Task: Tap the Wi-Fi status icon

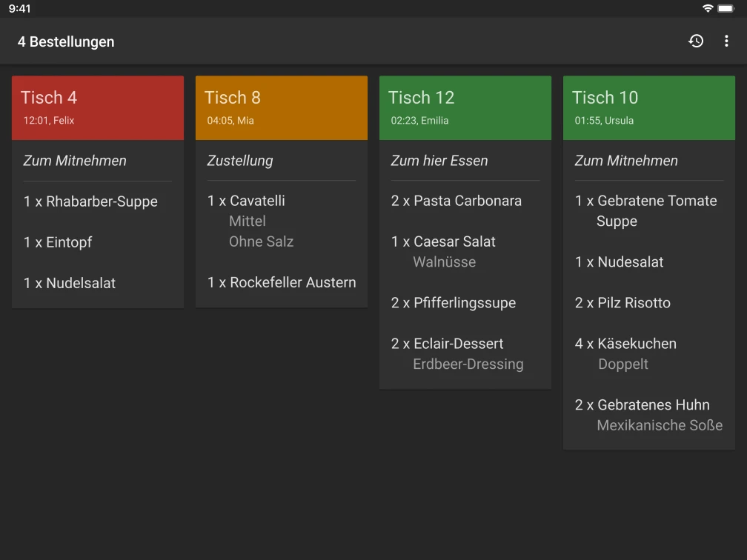Action: pyautogui.click(x=708, y=8)
